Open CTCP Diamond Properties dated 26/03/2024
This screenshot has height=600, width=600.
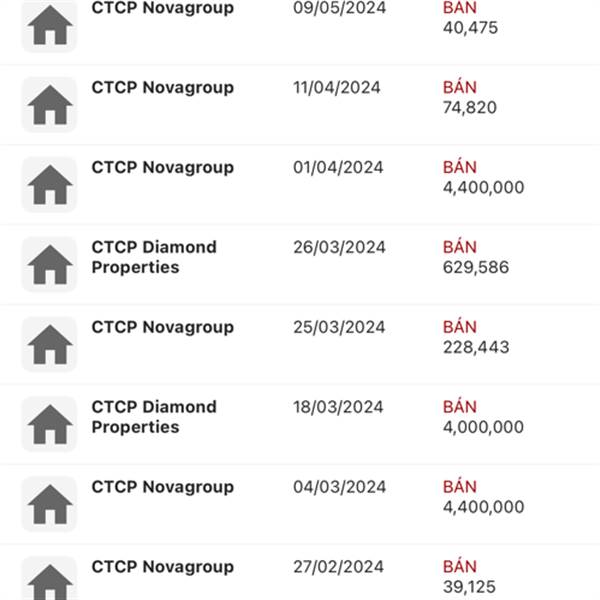(154, 257)
